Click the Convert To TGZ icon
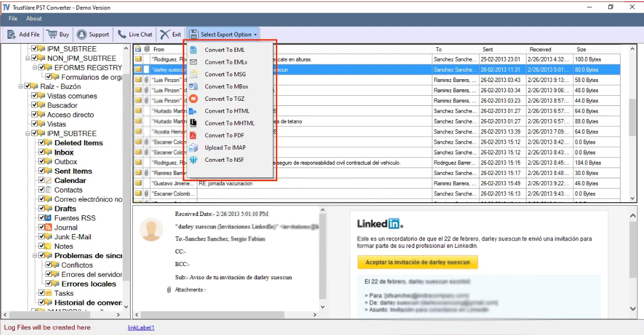The image size is (644, 335). [193, 99]
